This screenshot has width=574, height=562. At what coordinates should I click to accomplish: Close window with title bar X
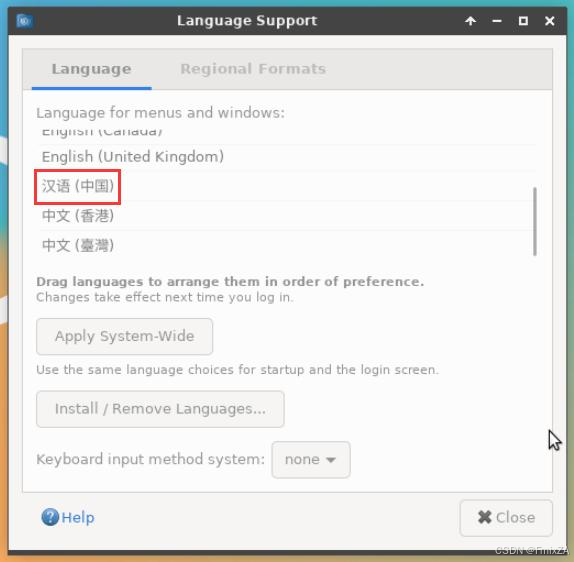coord(550,21)
